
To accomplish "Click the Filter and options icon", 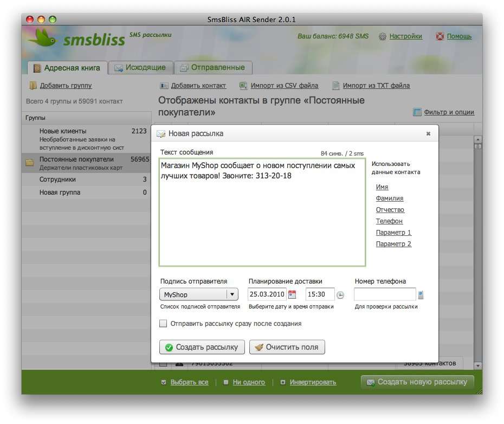I will (x=417, y=112).
